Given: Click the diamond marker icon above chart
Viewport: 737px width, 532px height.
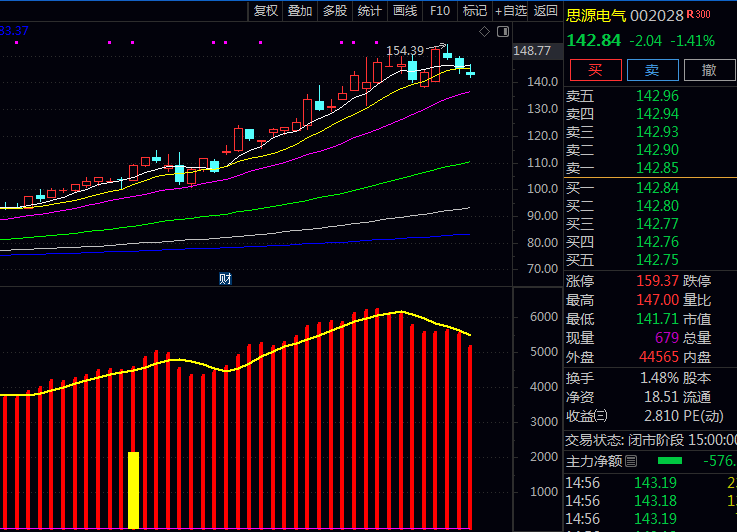Looking at the screenshot, I should click(x=484, y=32).
